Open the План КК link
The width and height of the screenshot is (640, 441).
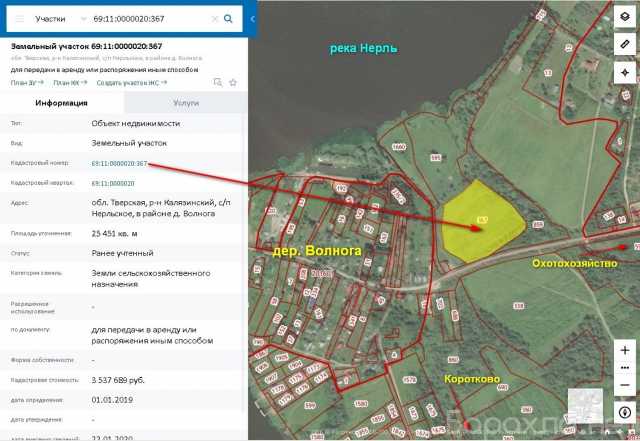point(70,83)
